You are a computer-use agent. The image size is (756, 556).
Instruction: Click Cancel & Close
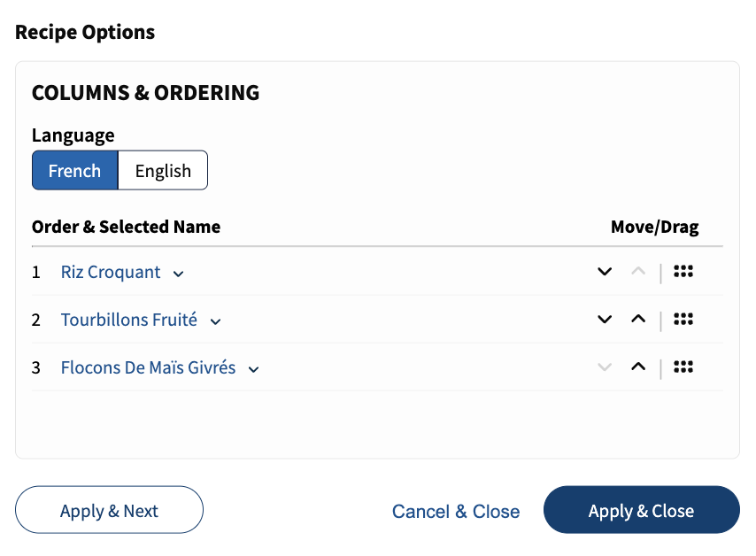pyautogui.click(x=456, y=511)
